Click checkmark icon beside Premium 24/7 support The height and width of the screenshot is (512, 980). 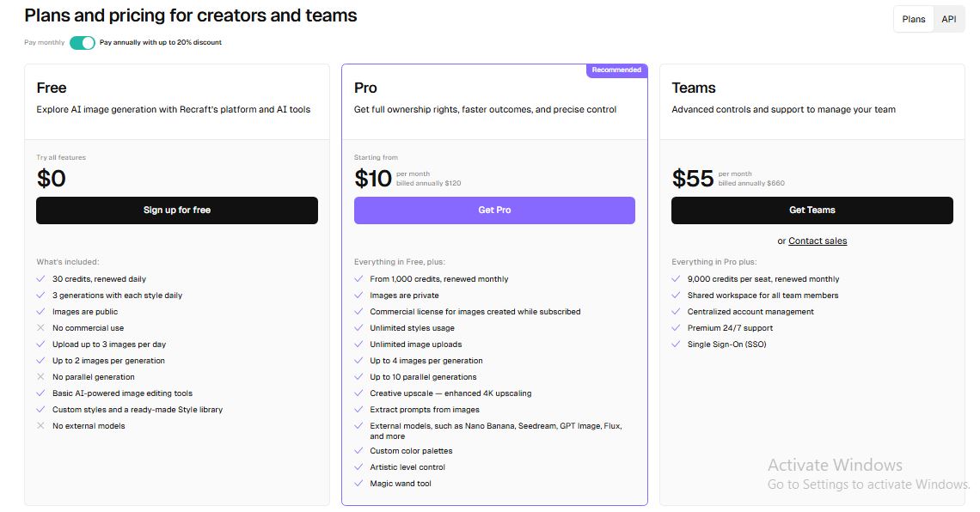pyautogui.click(x=676, y=328)
